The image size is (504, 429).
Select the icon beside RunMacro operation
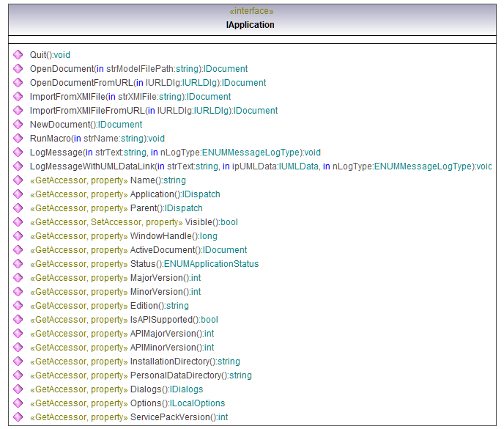click(18, 139)
